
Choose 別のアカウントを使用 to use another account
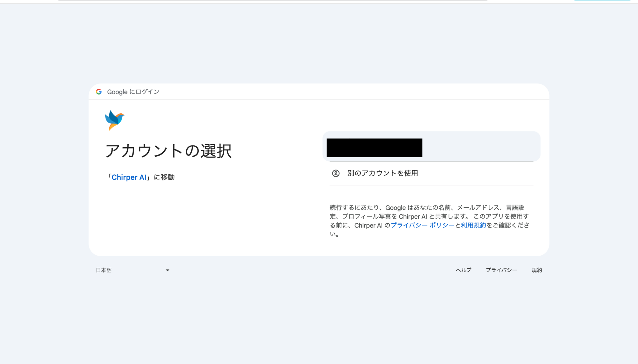click(x=383, y=173)
